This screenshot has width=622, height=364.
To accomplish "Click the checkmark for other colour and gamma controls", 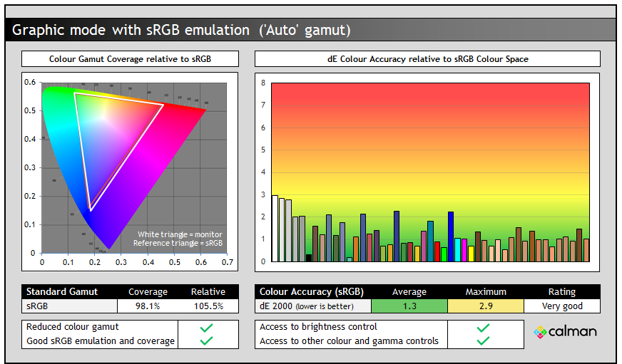I will (483, 340).
